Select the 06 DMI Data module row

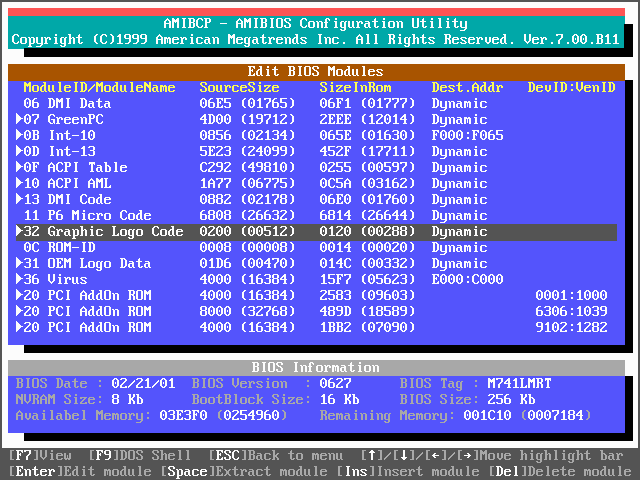coord(316,103)
